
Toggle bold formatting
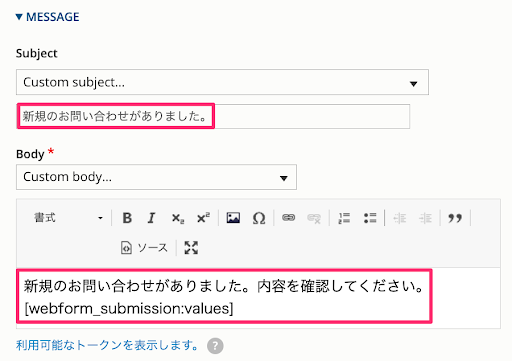127,218
